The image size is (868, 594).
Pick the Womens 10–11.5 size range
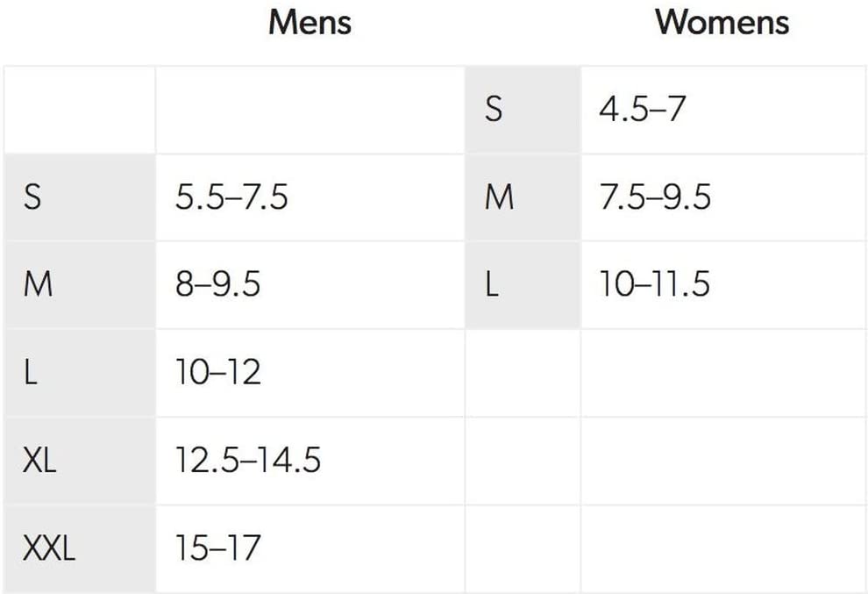click(x=655, y=285)
